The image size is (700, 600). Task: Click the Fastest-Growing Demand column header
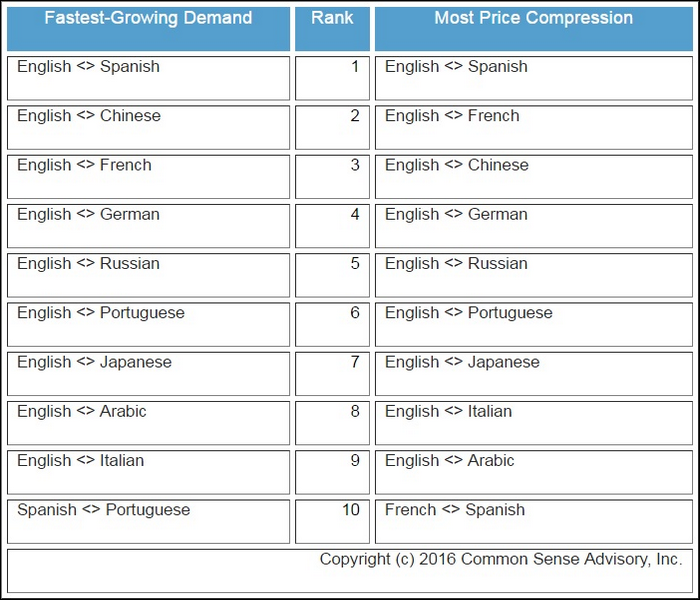point(148,19)
